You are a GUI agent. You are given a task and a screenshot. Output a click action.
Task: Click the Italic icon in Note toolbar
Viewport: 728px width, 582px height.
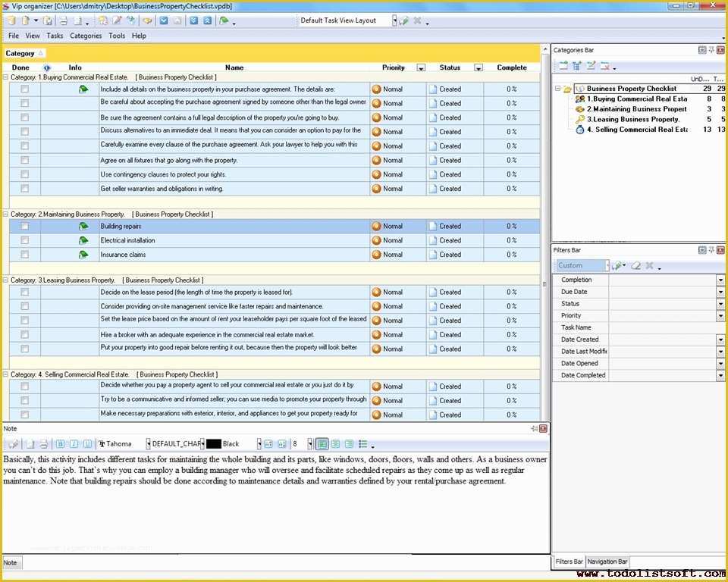click(x=74, y=444)
